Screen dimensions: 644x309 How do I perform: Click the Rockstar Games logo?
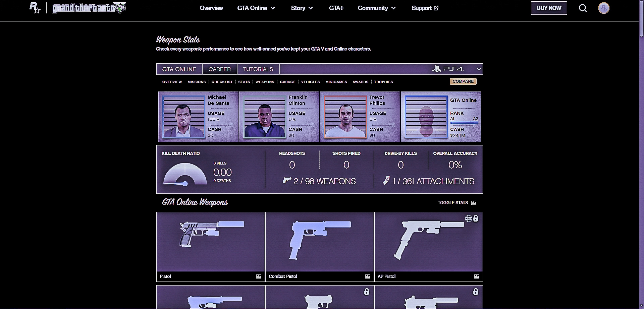coord(35,8)
